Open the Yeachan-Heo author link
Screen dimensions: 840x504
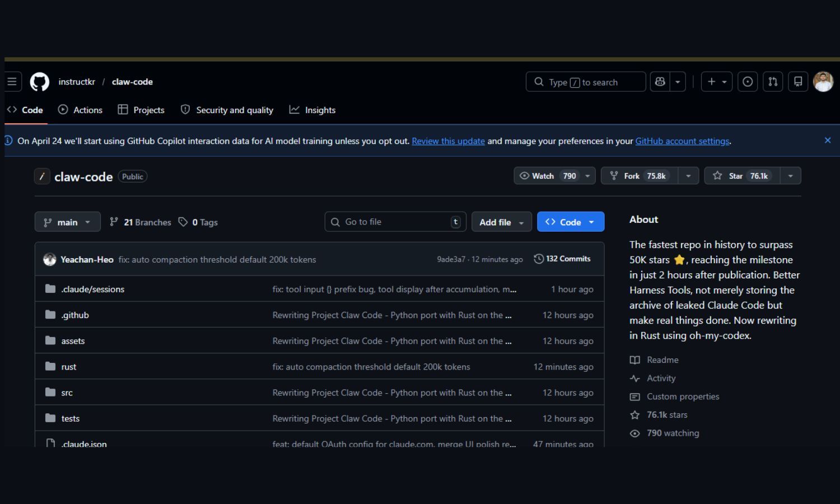(87, 259)
